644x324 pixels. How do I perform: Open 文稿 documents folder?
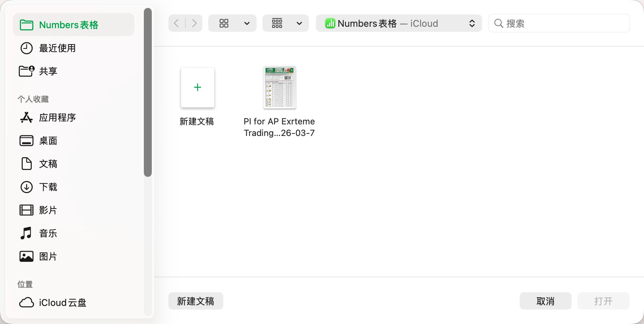click(48, 164)
